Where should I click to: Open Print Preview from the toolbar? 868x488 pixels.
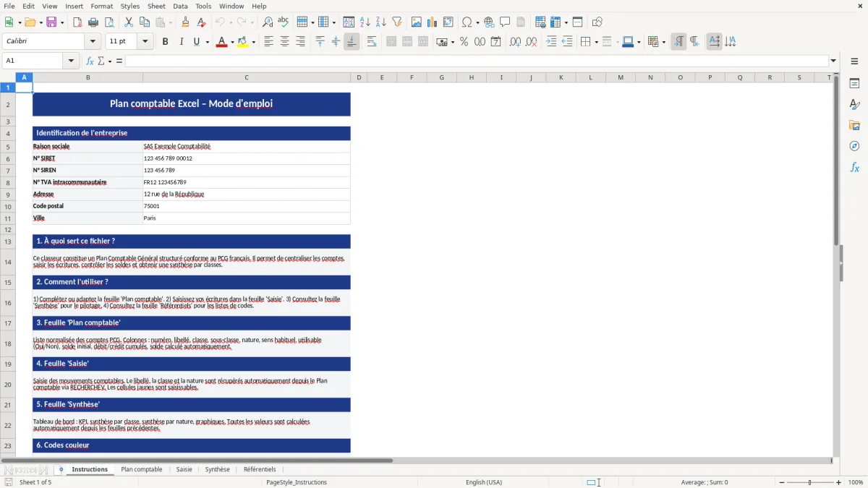point(109,22)
